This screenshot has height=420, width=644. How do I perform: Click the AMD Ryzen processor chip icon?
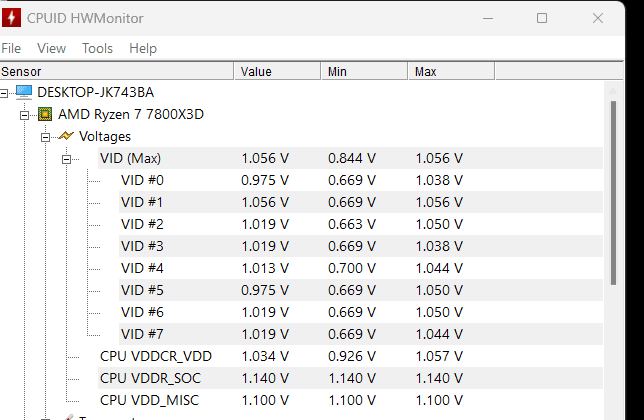[46, 114]
